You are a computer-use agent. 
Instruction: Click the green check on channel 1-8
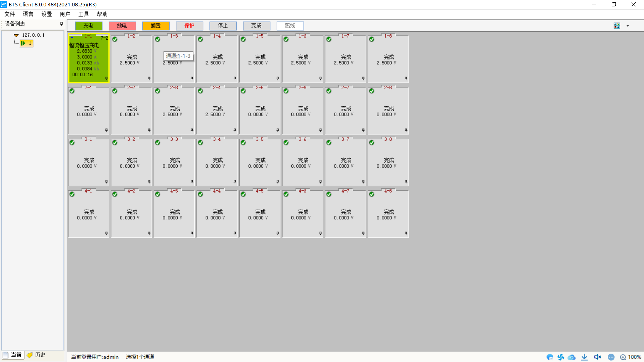pyautogui.click(x=372, y=40)
